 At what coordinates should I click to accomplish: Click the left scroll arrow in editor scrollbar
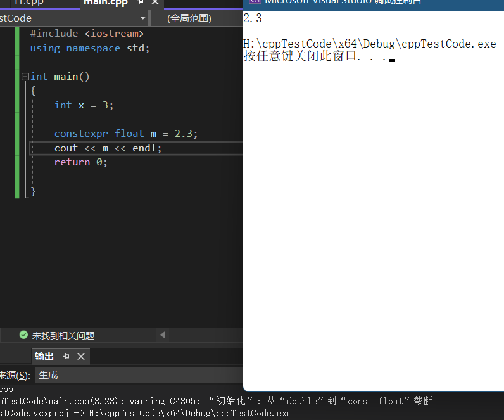[x=163, y=335]
